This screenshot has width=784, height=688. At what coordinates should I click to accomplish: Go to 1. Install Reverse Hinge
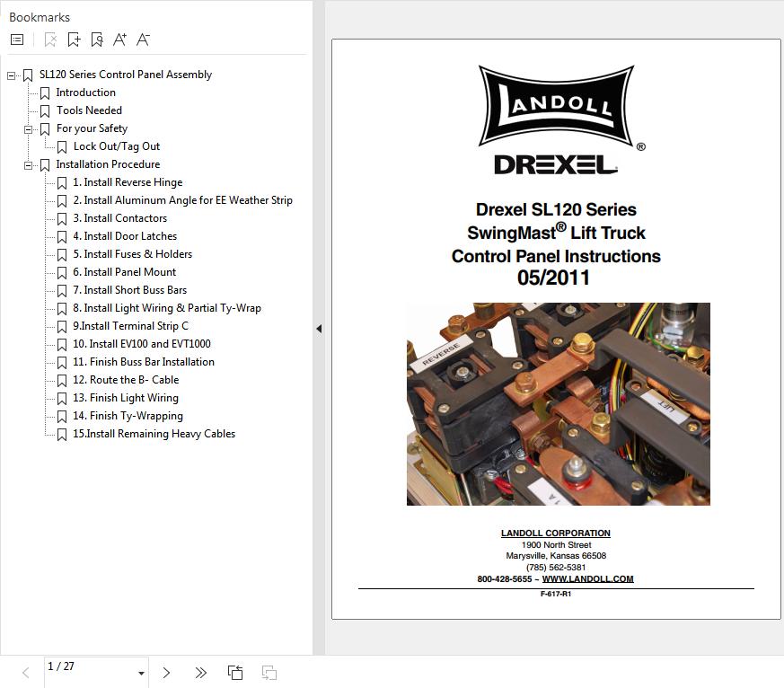128,182
